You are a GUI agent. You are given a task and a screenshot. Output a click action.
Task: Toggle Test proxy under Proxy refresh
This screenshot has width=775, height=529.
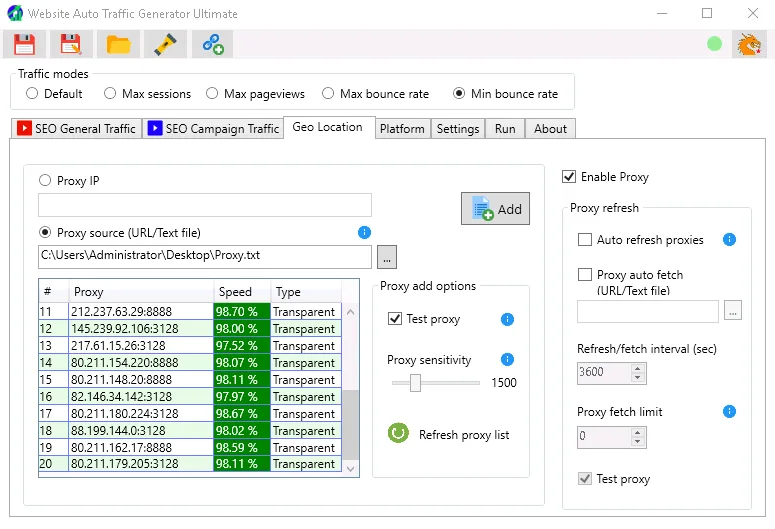coord(585,479)
